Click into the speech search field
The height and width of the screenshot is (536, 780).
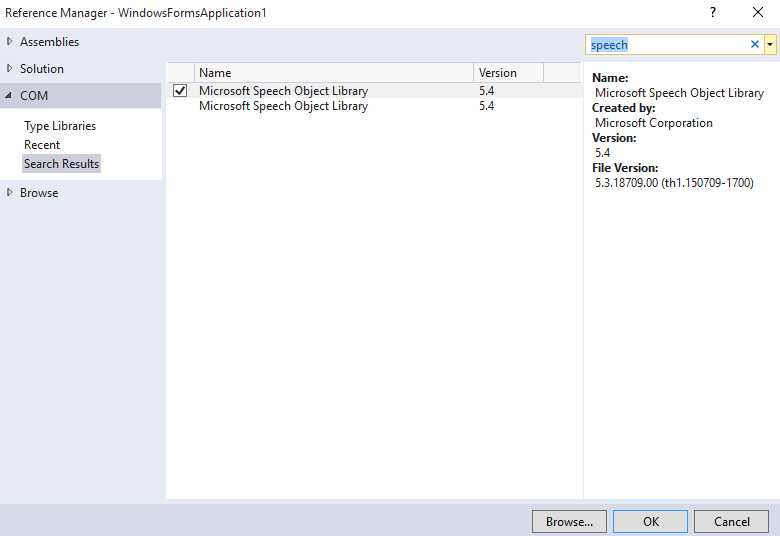coord(667,45)
